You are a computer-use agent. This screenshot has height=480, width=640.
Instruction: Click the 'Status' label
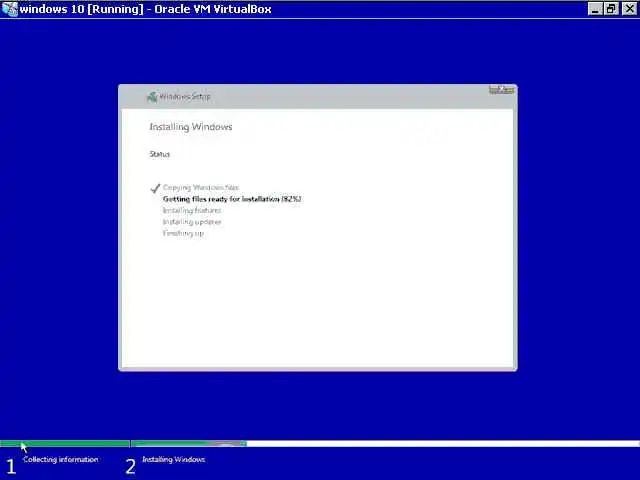tap(160, 154)
